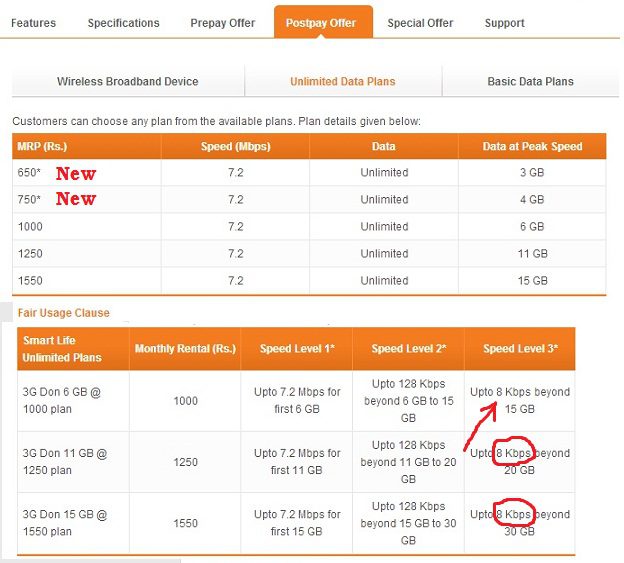
Task: Click 'Upto 8 Kbps beyond 15 GB' cell
Action: coord(520,401)
